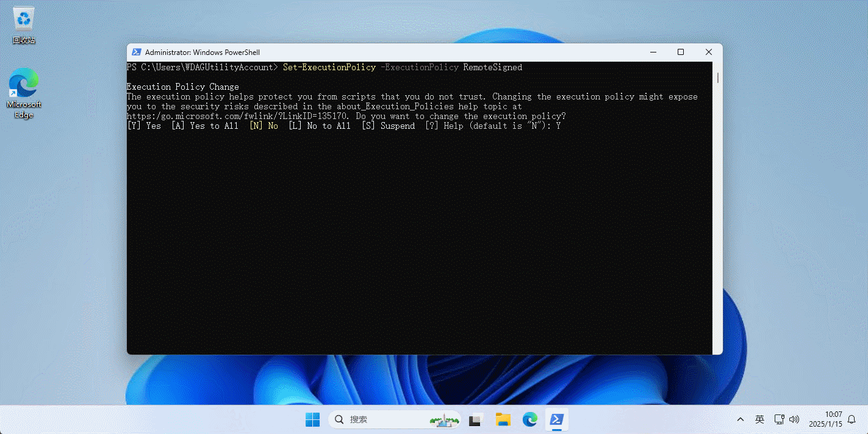Click the PowerShell taskbar icon

click(x=556, y=419)
